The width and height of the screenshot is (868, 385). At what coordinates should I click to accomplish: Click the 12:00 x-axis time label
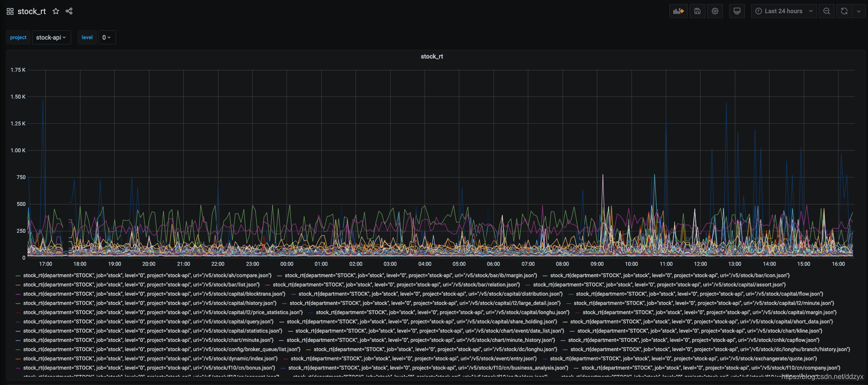701,264
